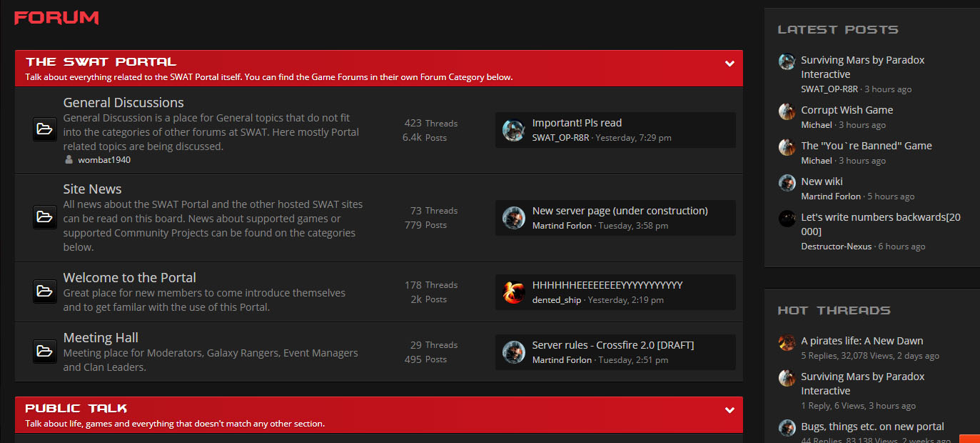This screenshot has width=980, height=443.
Task: Click the General Discussions folder icon
Action: (44, 129)
